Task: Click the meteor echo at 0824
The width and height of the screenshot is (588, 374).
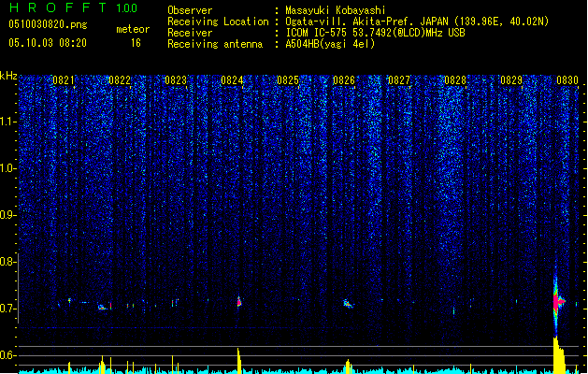Action: (239, 301)
